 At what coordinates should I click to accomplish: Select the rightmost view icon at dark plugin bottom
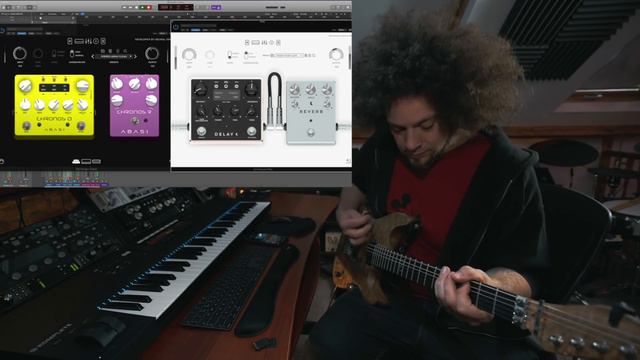tap(96, 162)
